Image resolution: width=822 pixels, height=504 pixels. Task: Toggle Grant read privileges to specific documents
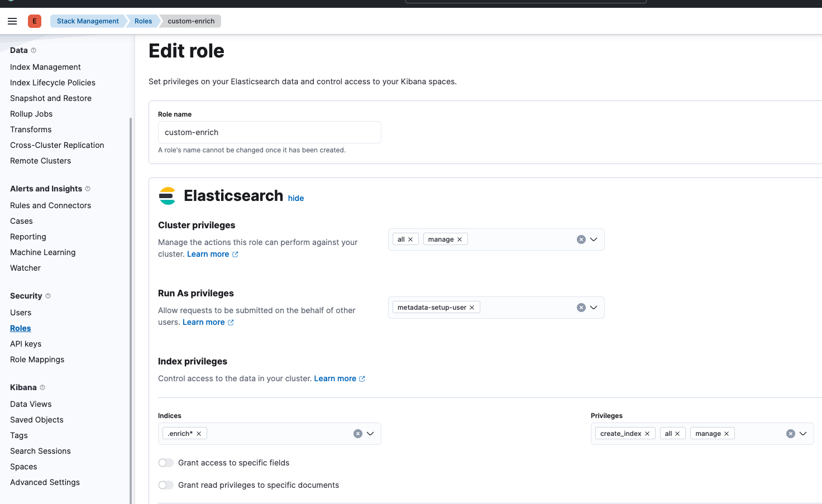[166, 485]
